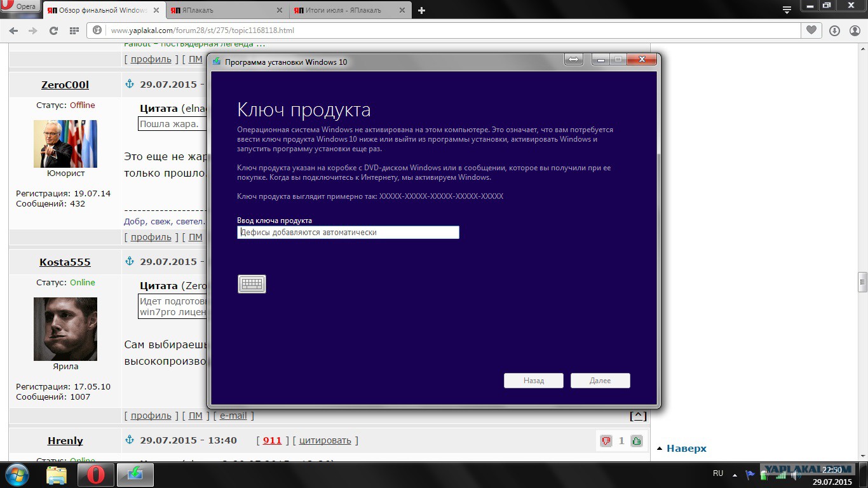Open the Opera tab menu icon
This screenshot has width=868, height=488.
point(787,10)
